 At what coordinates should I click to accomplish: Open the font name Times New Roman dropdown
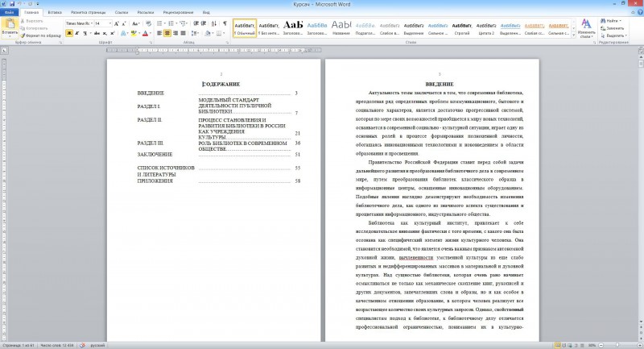(92, 24)
